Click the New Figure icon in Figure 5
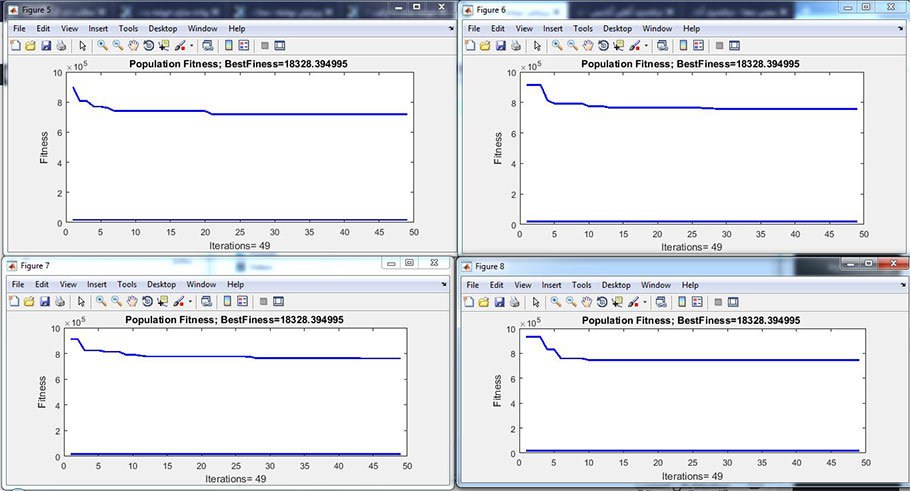The image size is (910, 491). point(17,45)
